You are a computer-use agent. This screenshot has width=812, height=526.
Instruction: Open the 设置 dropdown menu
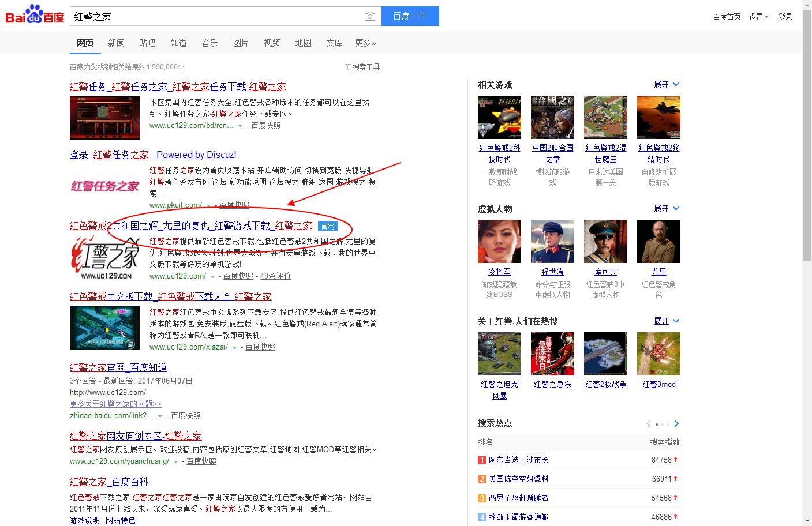[x=758, y=17]
